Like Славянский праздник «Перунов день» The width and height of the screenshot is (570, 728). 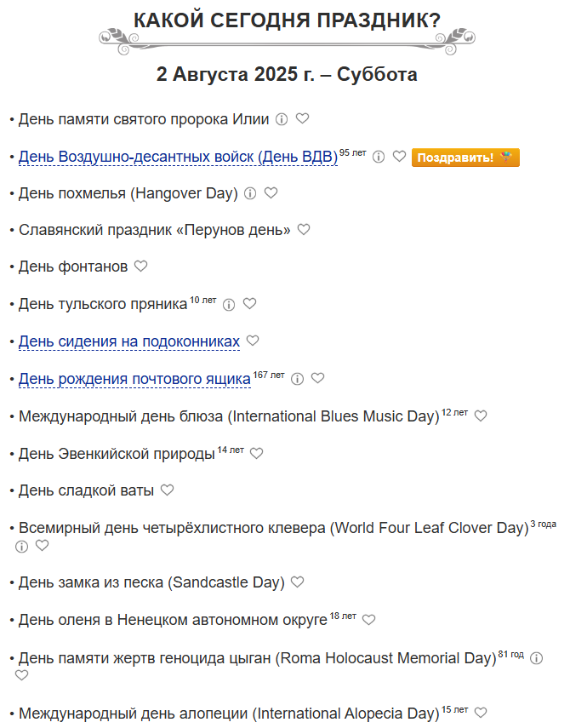[304, 229]
